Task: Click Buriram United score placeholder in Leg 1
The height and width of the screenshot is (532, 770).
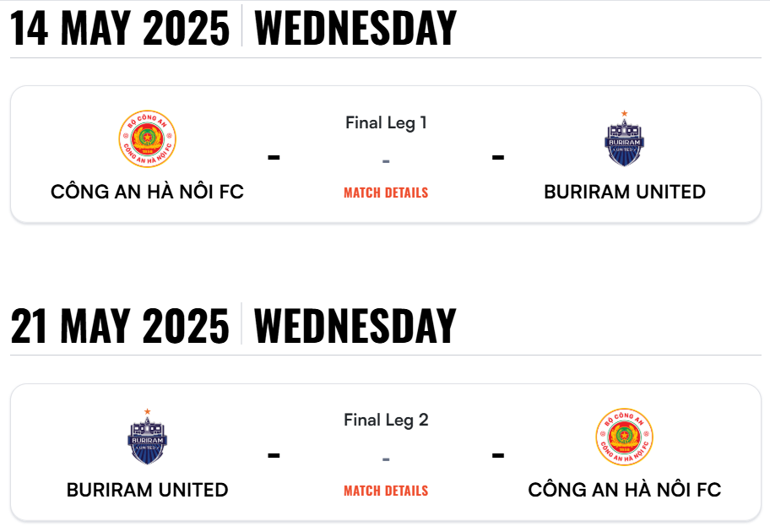Action: (x=498, y=157)
